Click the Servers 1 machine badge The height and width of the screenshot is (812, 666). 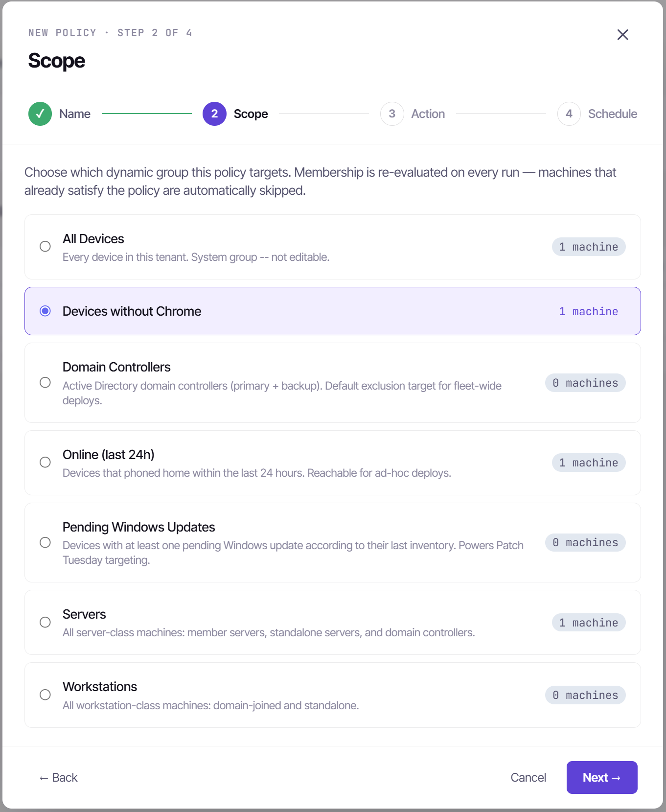pyautogui.click(x=589, y=623)
